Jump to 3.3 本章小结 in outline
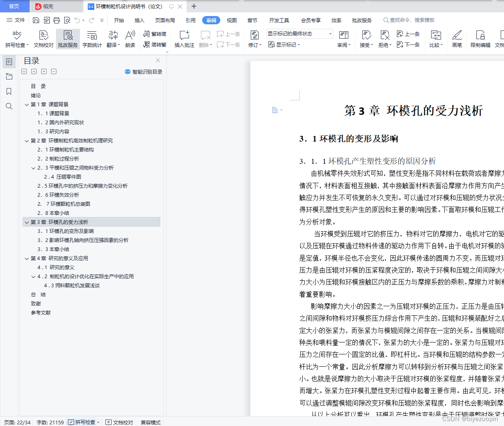Screen dimensions: 504x426 pos(53,249)
